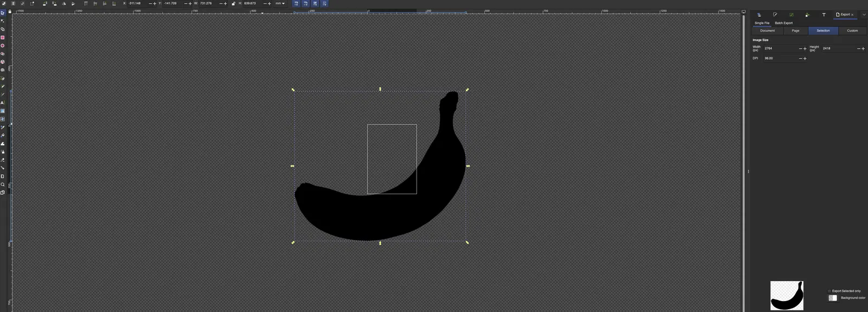Select the Text tool
The width and height of the screenshot is (868, 312).
[x=3, y=103]
